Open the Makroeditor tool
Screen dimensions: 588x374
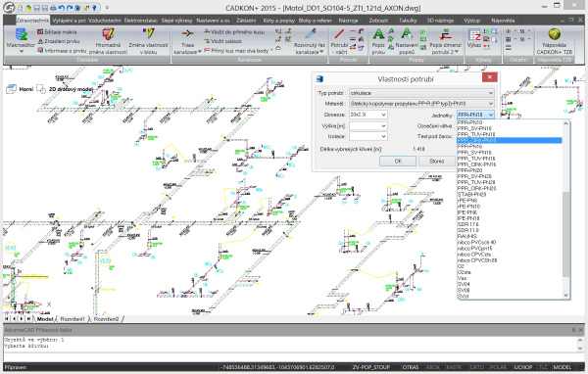(x=21, y=40)
